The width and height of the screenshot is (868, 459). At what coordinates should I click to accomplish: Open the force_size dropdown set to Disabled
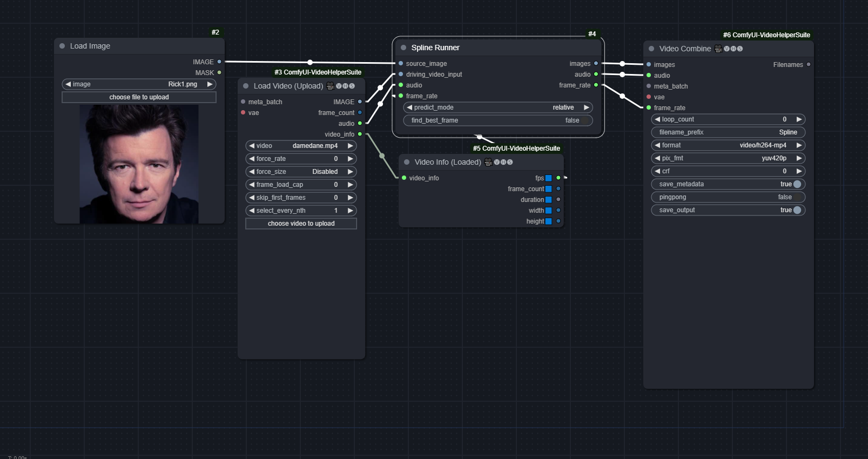[x=301, y=172]
